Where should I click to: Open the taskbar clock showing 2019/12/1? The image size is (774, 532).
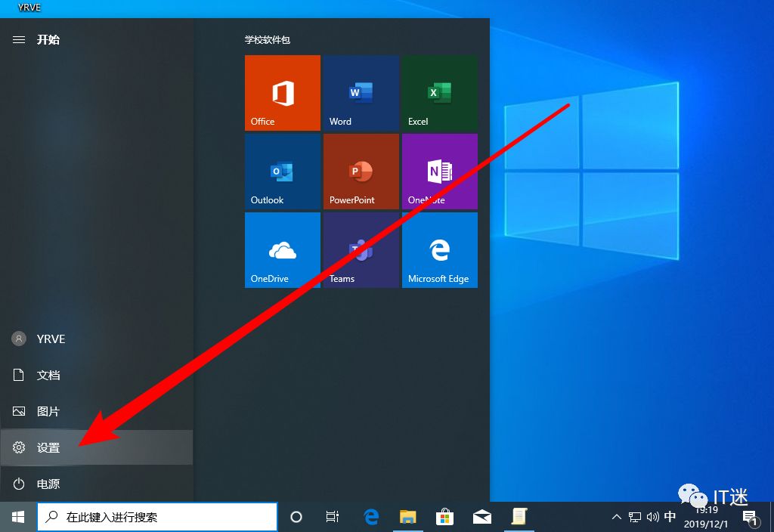pos(706,517)
